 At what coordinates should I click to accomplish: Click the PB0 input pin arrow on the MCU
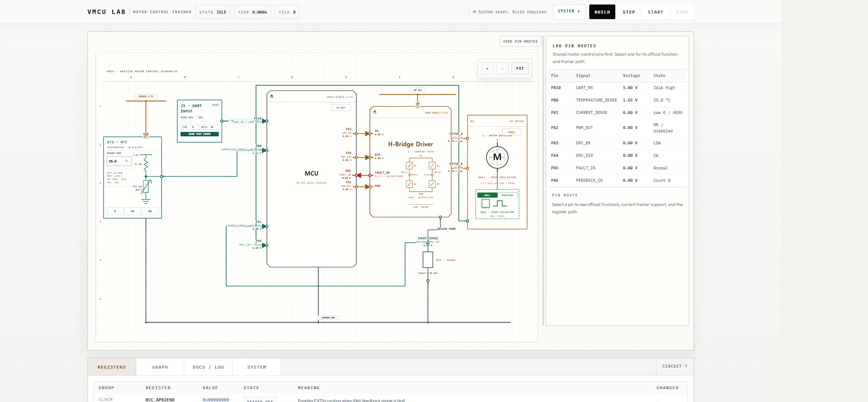tap(264, 150)
